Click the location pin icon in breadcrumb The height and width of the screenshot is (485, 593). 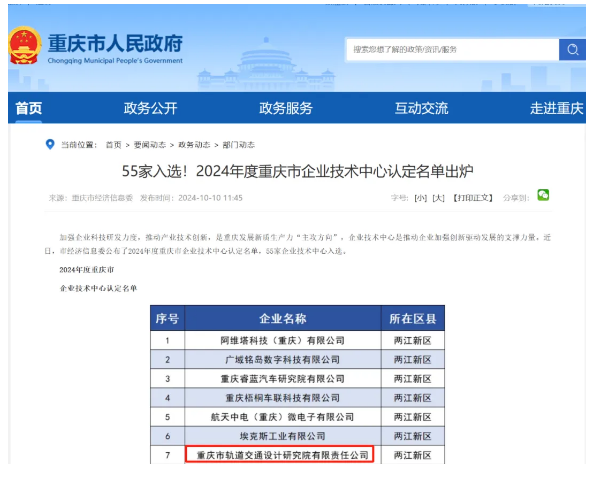[50, 145]
